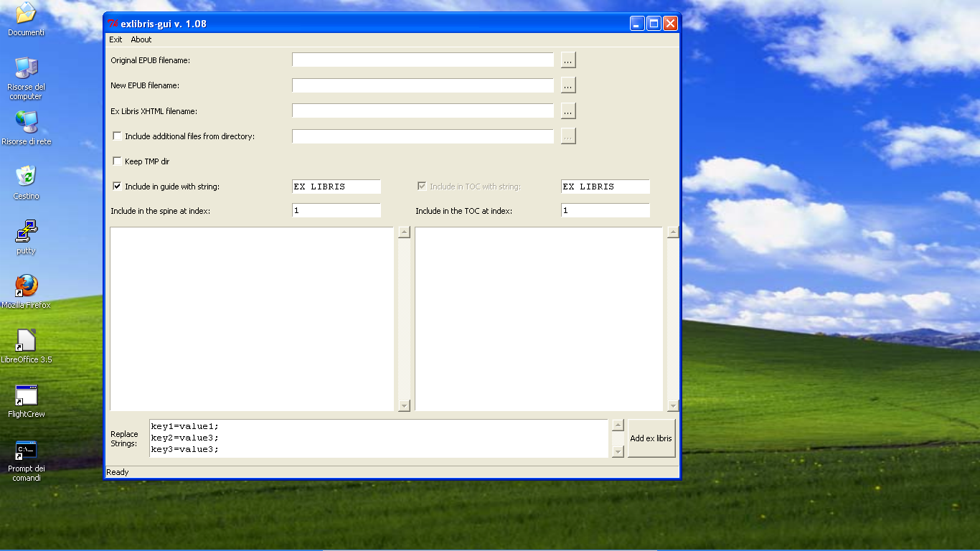
Task: Enable Include additional files from directory checkbox
Action: click(x=118, y=136)
